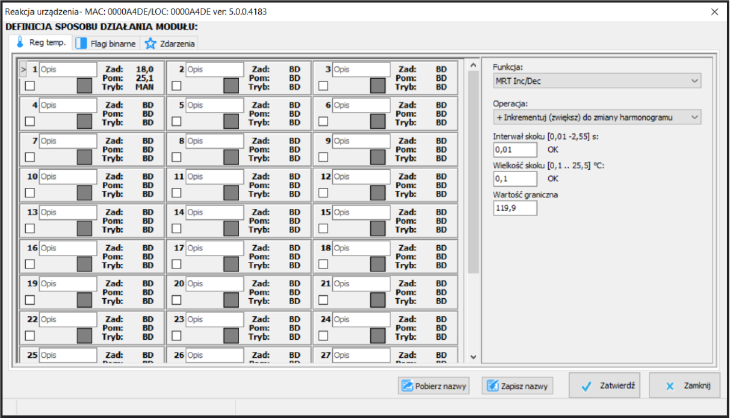Viewport: 730px width, 418px height.
Task: Open the Reg temp. tab
Action: click(x=41, y=43)
